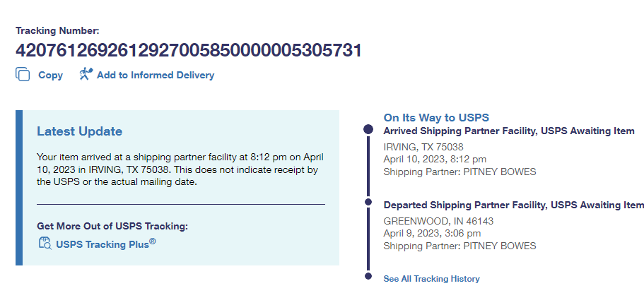Click the Departed Shipping Partner Facility status title

click(513, 205)
